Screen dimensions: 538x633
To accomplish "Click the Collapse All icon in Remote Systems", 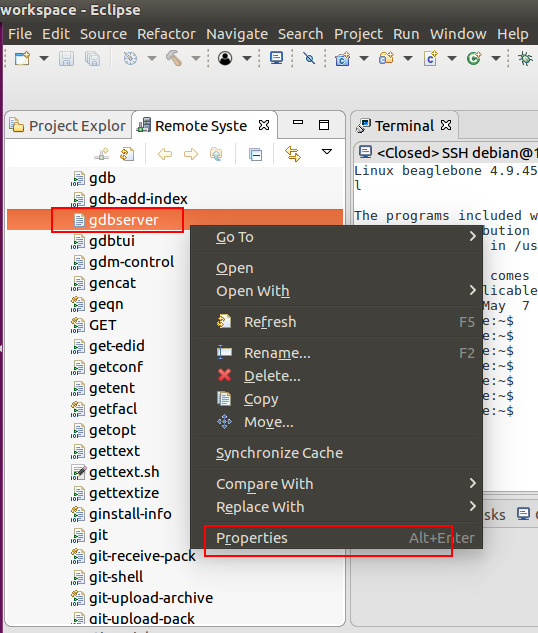I will pyautogui.click(x=255, y=154).
